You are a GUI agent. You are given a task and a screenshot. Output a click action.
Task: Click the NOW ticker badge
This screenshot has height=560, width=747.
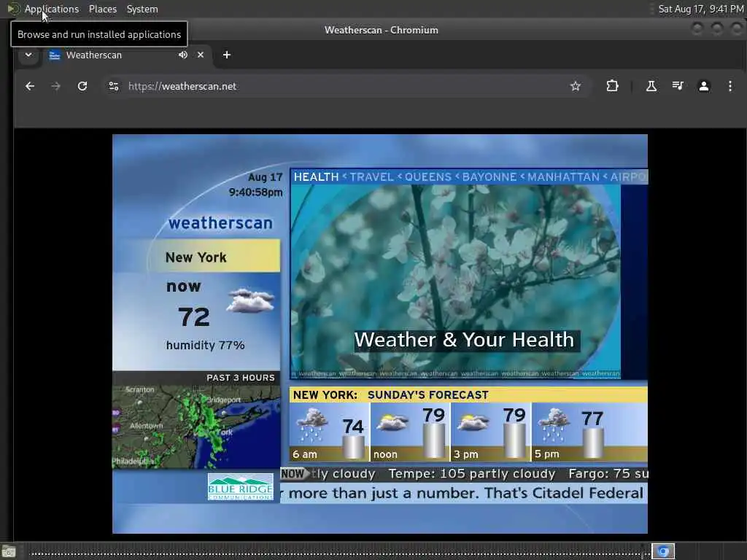point(294,474)
